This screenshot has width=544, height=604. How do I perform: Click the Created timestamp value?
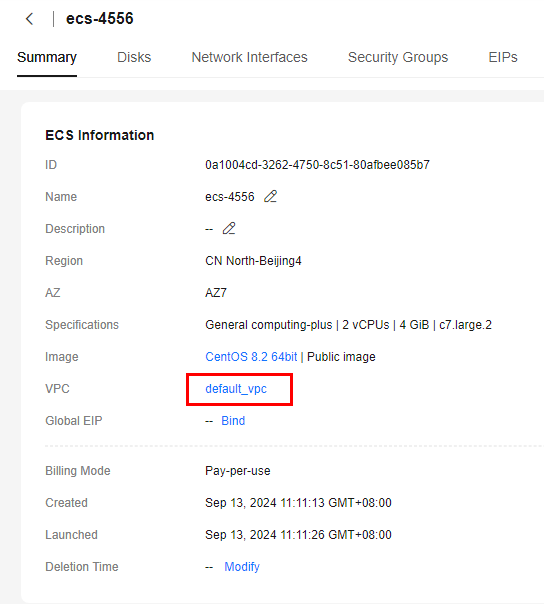(298, 503)
